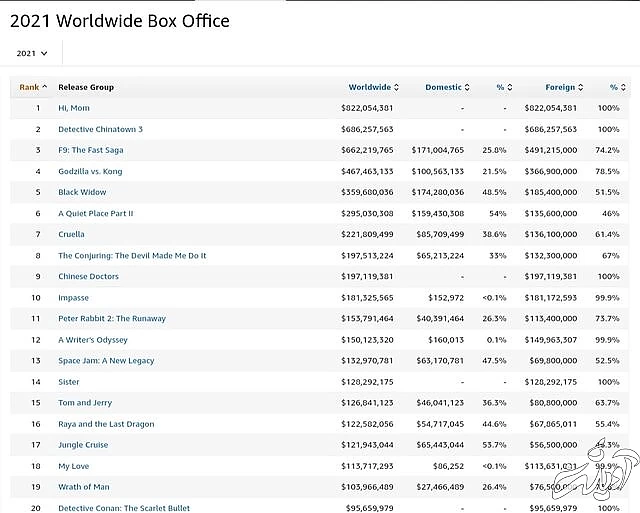Image resolution: width=640 pixels, height=513 pixels.
Task: Sort by foreign percent column
Action: [616, 87]
